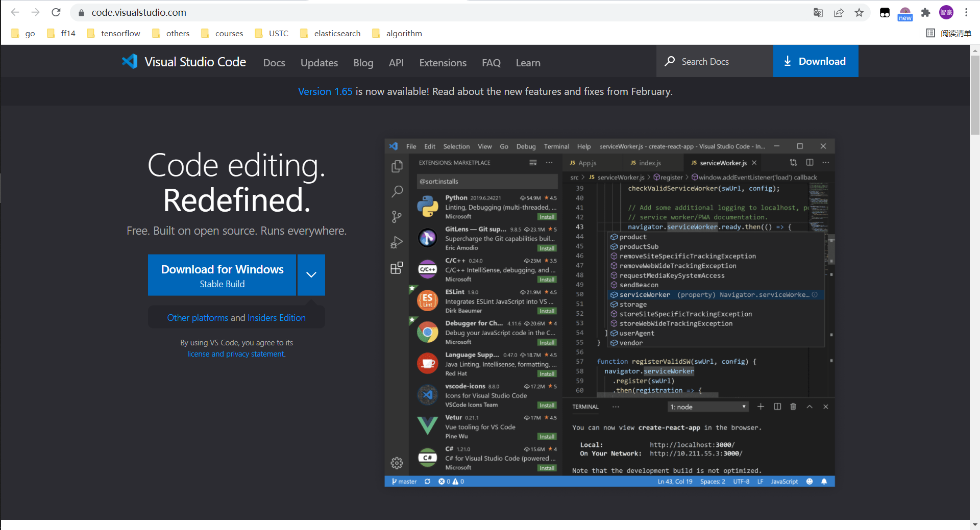Open the algorithm bookmarks folder
980x530 pixels.
(397, 33)
